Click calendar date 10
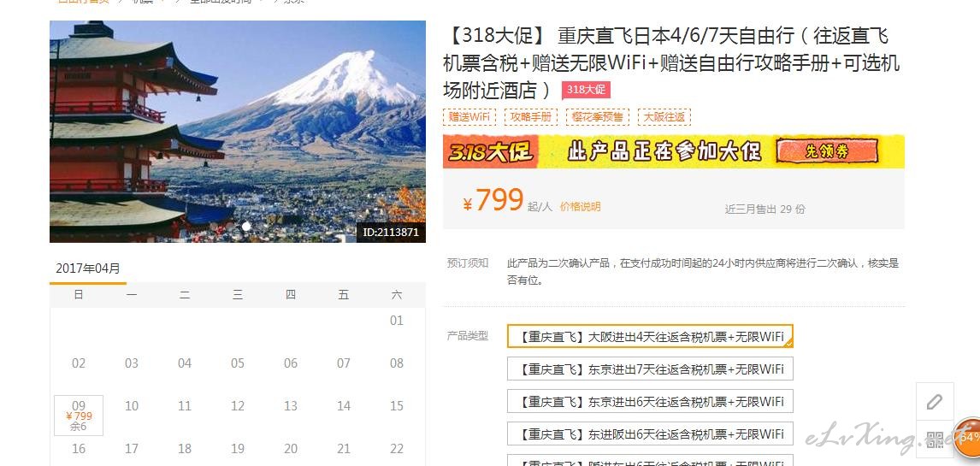Screen dimensions: 980x466 131,406
